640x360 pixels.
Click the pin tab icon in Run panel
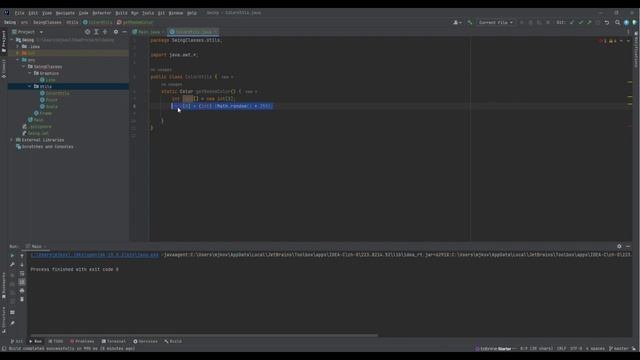click(x=12, y=323)
